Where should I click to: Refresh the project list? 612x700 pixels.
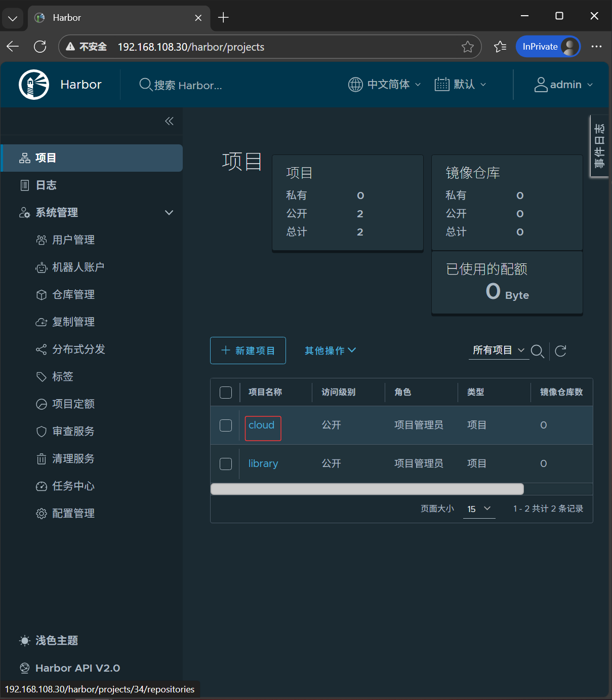(560, 351)
